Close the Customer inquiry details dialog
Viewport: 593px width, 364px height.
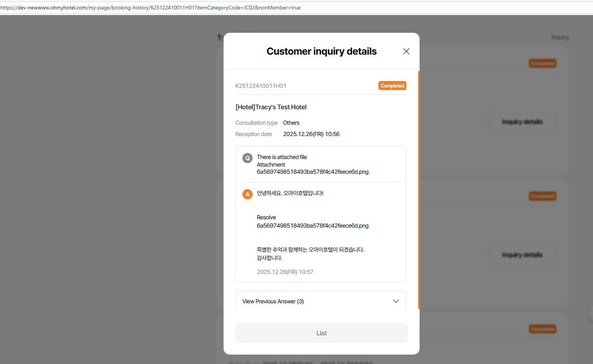pos(406,51)
